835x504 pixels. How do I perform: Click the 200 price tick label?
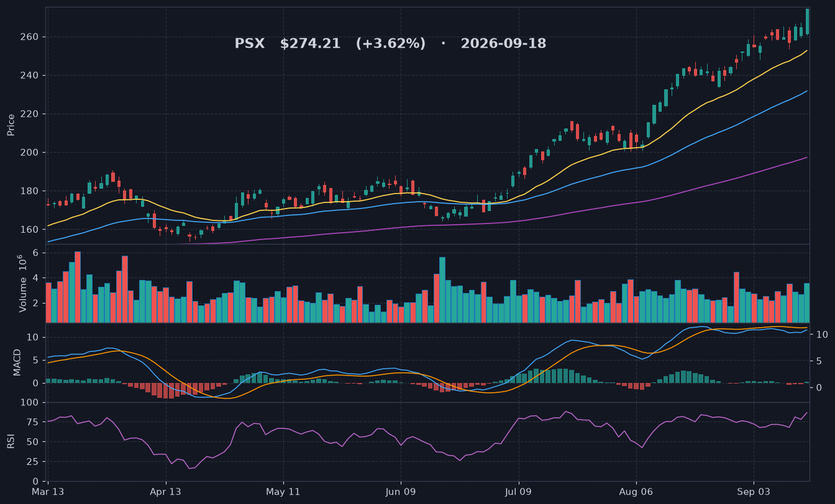[x=30, y=153]
